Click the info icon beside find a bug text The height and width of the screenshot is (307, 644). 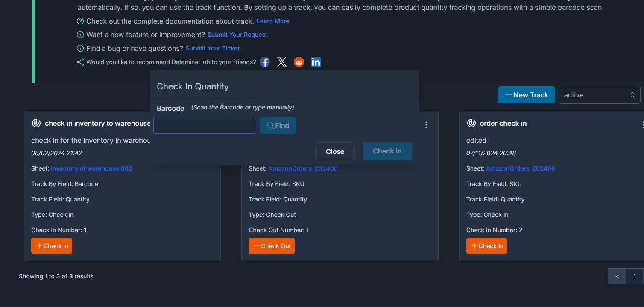click(x=80, y=48)
